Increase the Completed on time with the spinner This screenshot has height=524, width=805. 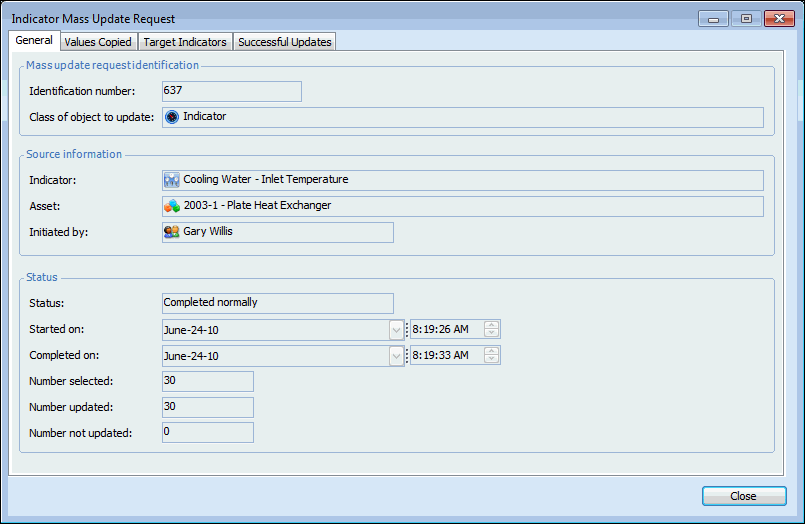pyautogui.click(x=491, y=351)
